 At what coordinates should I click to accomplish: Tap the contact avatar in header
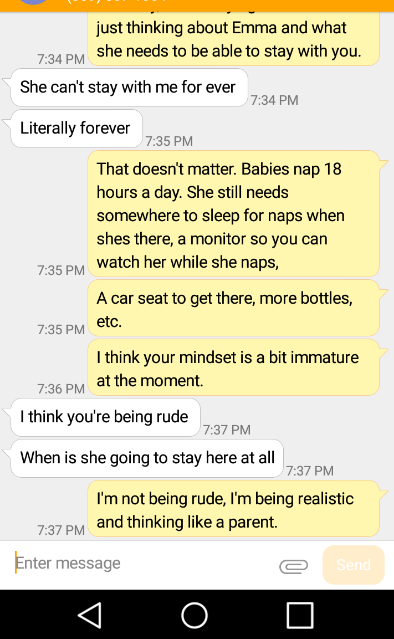click(x=33, y=2)
